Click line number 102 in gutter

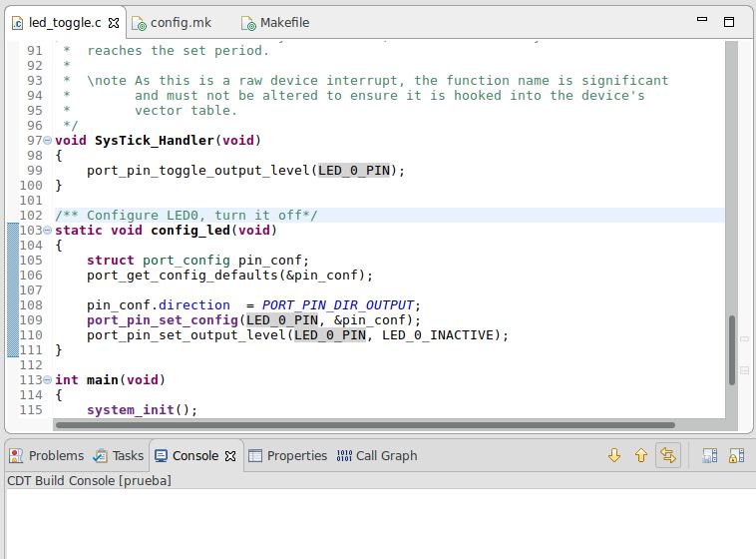(31, 216)
